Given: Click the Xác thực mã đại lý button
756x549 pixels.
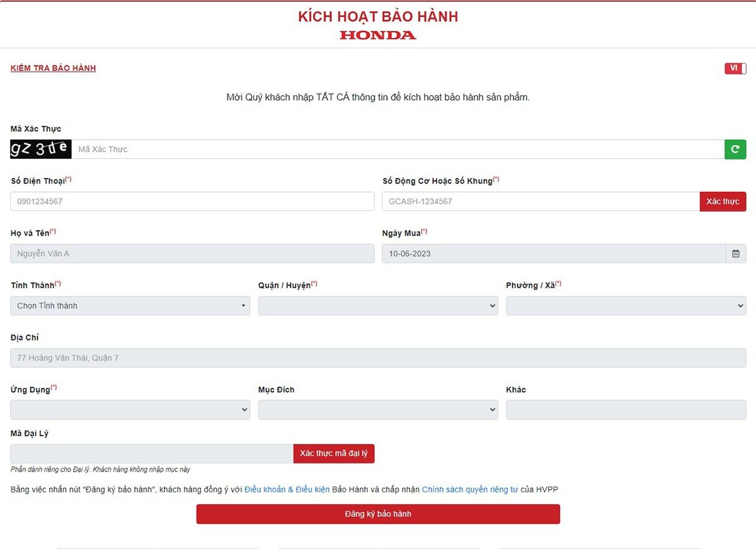Looking at the screenshot, I should (333, 453).
